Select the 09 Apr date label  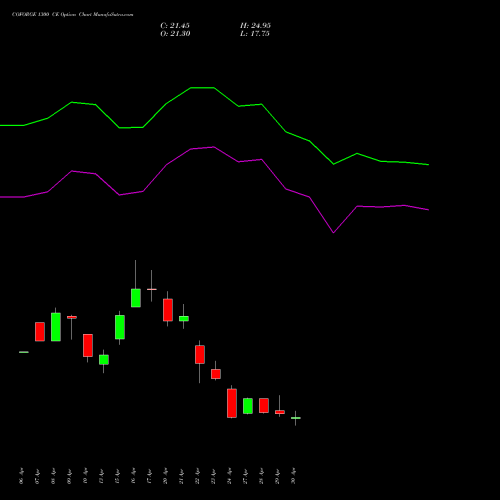(69, 476)
